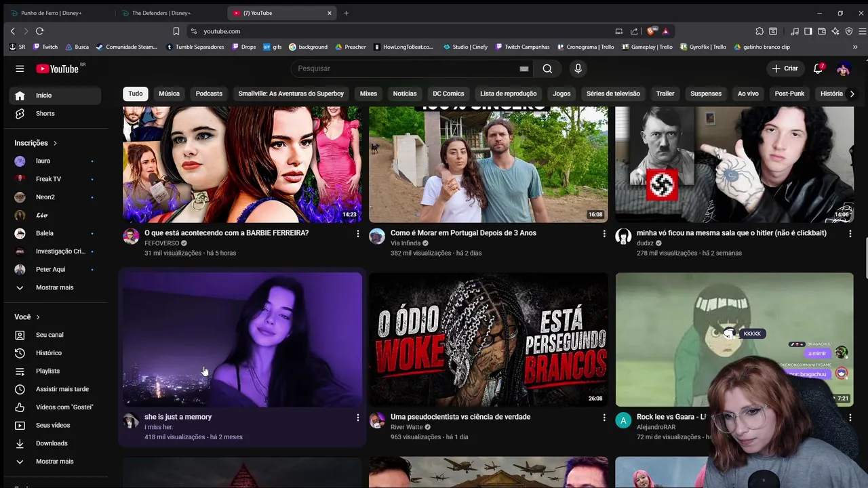Open the Brave Shields lion icon

point(652,31)
